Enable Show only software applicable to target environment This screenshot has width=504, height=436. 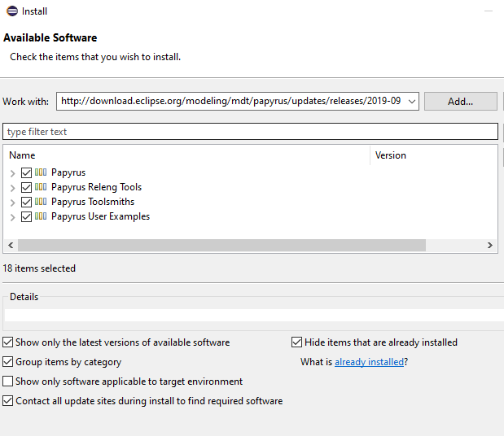8,381
